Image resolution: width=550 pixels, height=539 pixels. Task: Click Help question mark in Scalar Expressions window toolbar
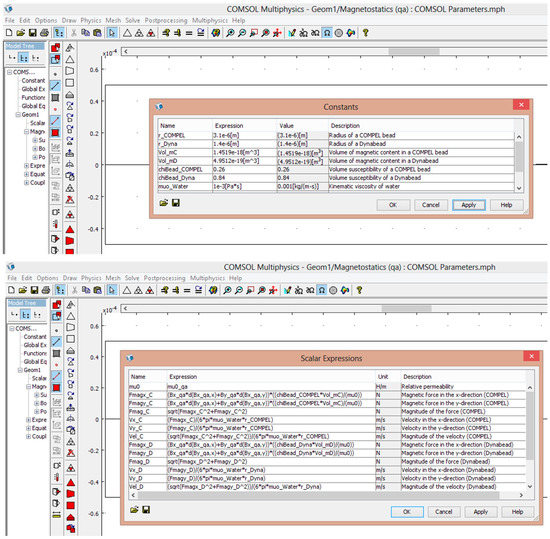359,290
